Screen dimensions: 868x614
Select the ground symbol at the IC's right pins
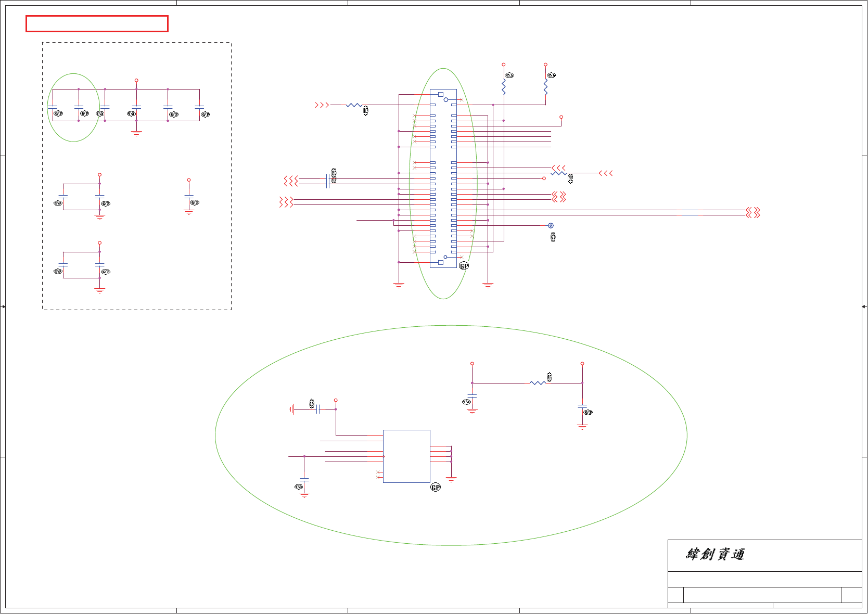[x=451, y=479]
